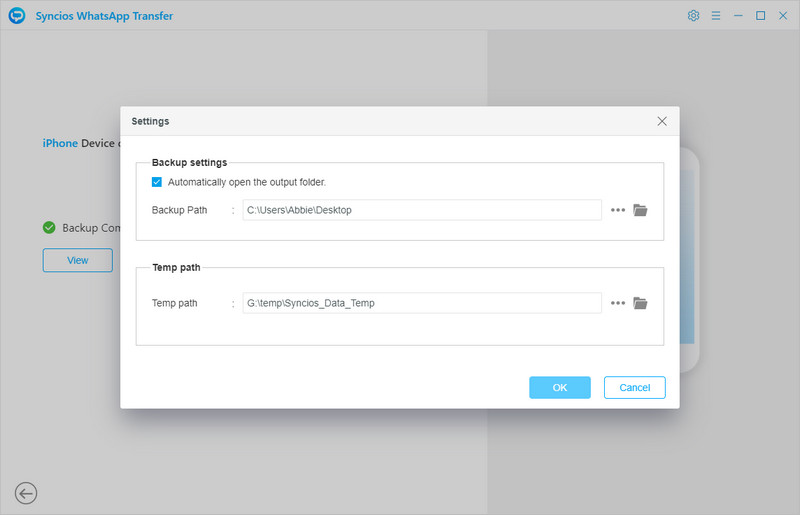
Task: Click the green Backup Complete check icon
Action: coord(49,228)
